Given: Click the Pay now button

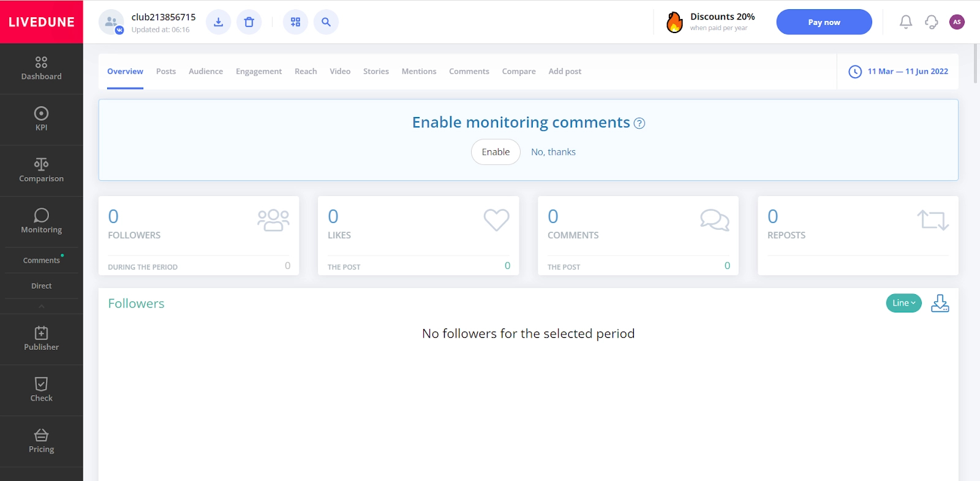Looking at the screenshot, I should [x=824, y=22].
